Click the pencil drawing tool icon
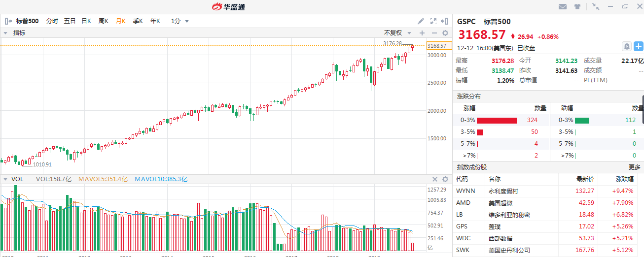 (x=421, y=21)
